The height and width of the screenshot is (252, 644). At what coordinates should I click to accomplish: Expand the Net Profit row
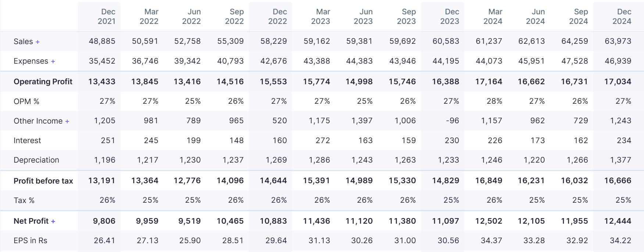53,221
